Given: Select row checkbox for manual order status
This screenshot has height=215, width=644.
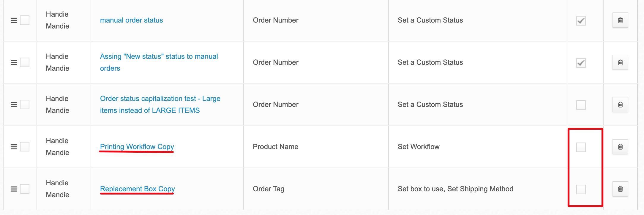Looking at the screenshot, I should click(x=25, y=20).
